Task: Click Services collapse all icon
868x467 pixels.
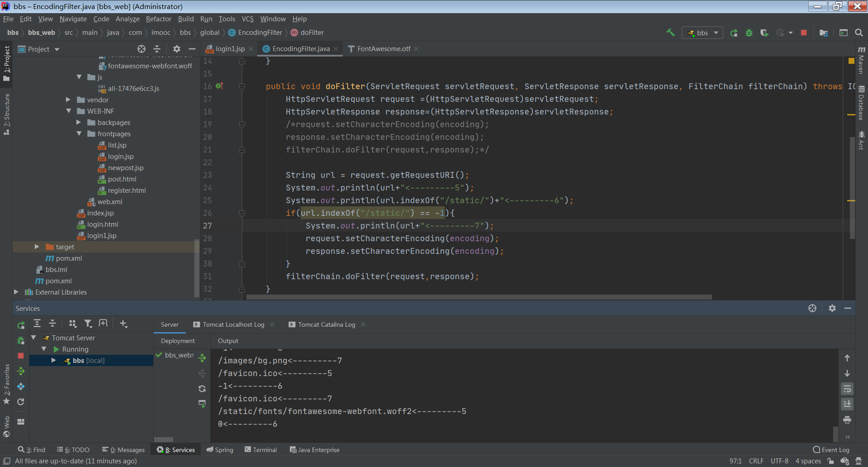Action: point(52,323)
